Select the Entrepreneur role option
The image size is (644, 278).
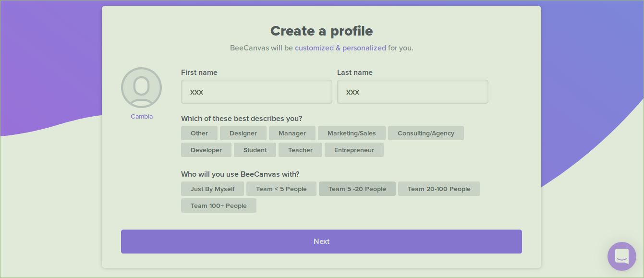tap(354, 150)
